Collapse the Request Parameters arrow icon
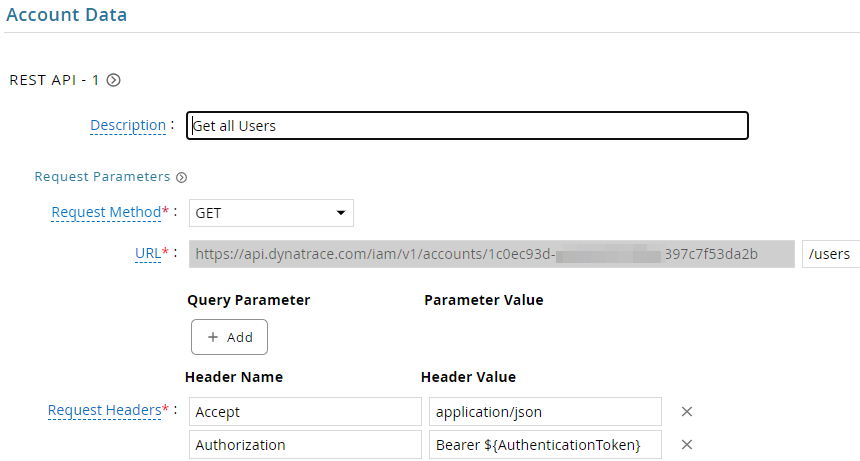The image size is (860, 461). coord(182,177)
